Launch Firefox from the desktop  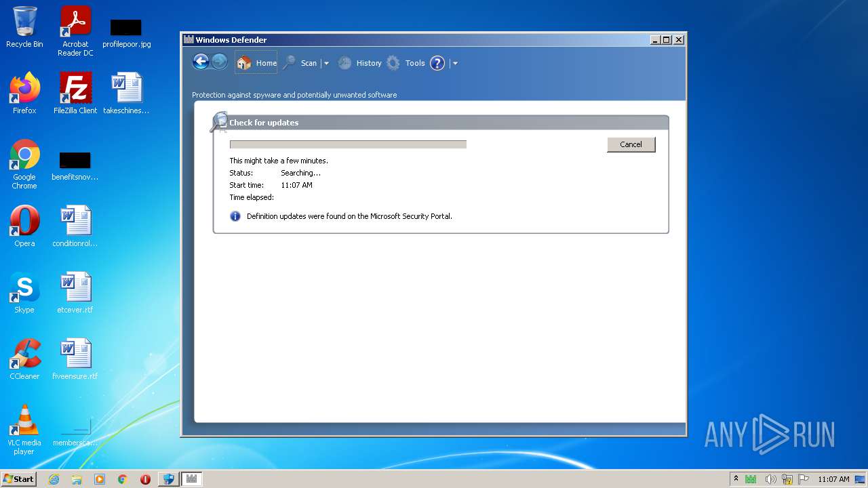[x=24, y=94]
